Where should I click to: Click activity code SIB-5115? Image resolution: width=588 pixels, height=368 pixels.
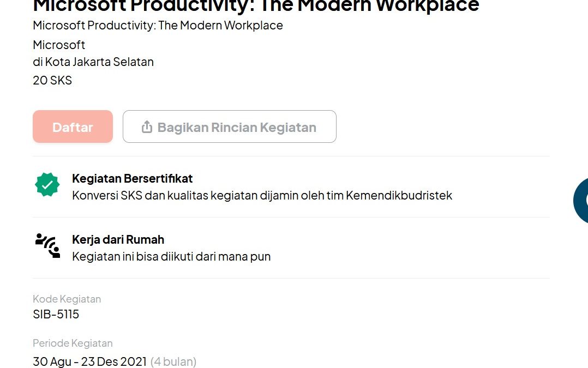pos(56,314)
